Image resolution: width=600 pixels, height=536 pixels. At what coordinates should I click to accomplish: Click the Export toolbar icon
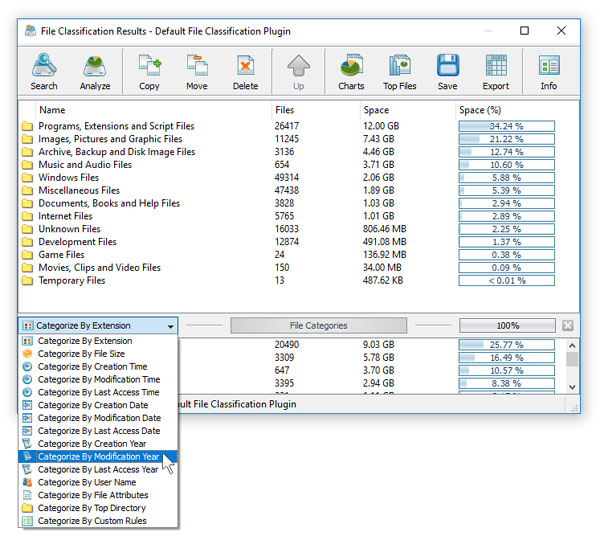click(496, 66)
